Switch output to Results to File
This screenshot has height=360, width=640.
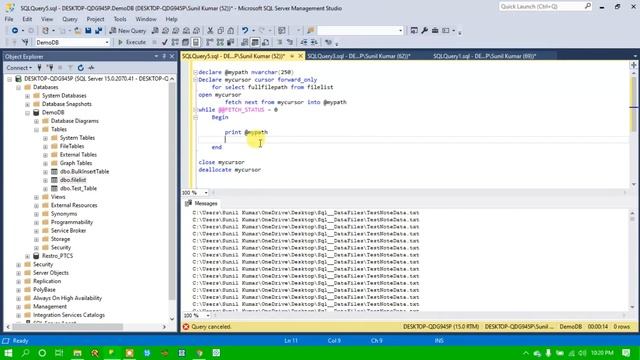[265, 42]
